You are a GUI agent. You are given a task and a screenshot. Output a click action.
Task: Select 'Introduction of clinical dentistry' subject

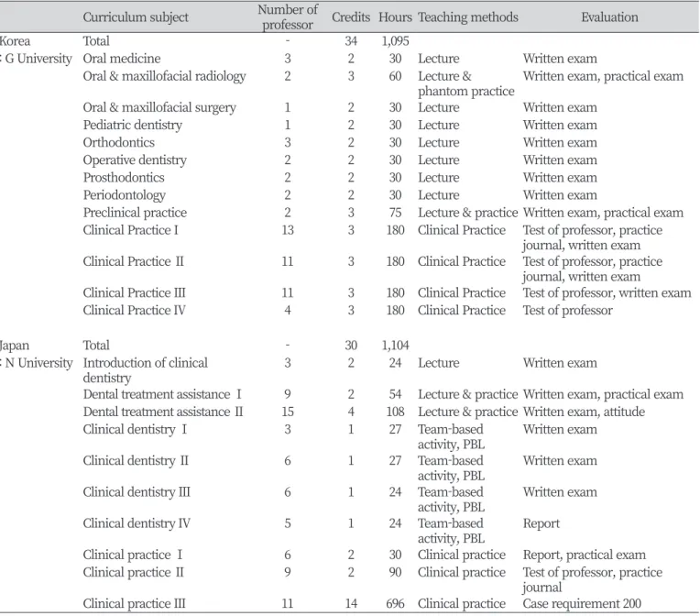pos(145,370)
